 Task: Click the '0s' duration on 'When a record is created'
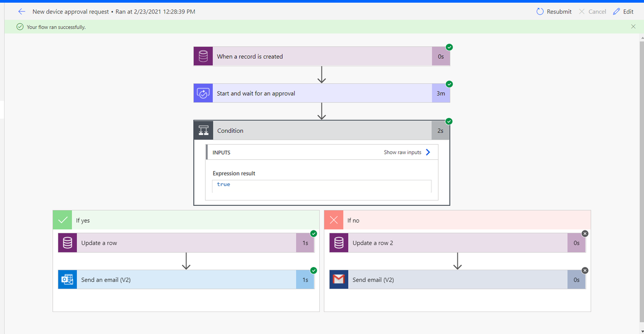tap(441, 56)
